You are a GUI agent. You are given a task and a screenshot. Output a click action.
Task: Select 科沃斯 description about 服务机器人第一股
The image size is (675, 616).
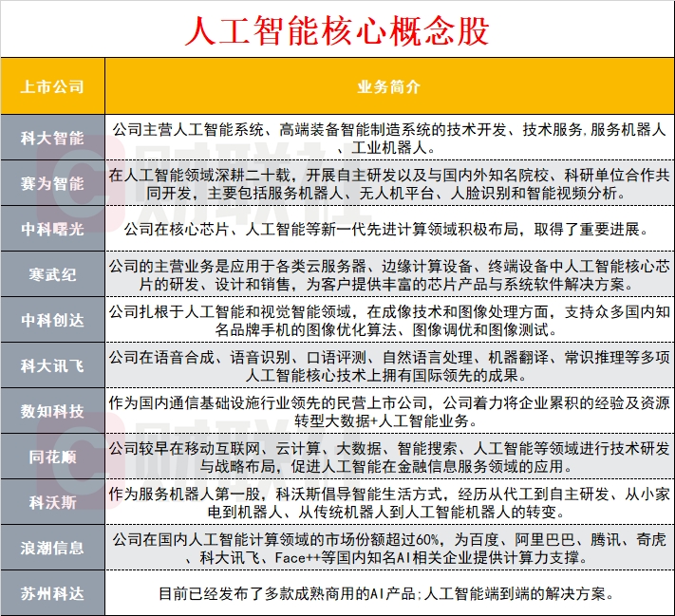[x=389, y=502]
